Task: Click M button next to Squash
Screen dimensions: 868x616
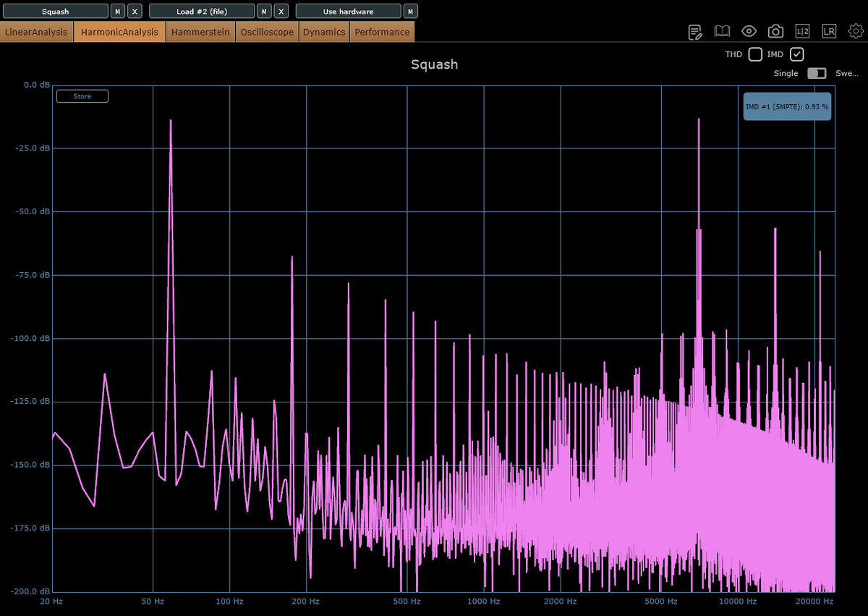Action: point(118,12)
